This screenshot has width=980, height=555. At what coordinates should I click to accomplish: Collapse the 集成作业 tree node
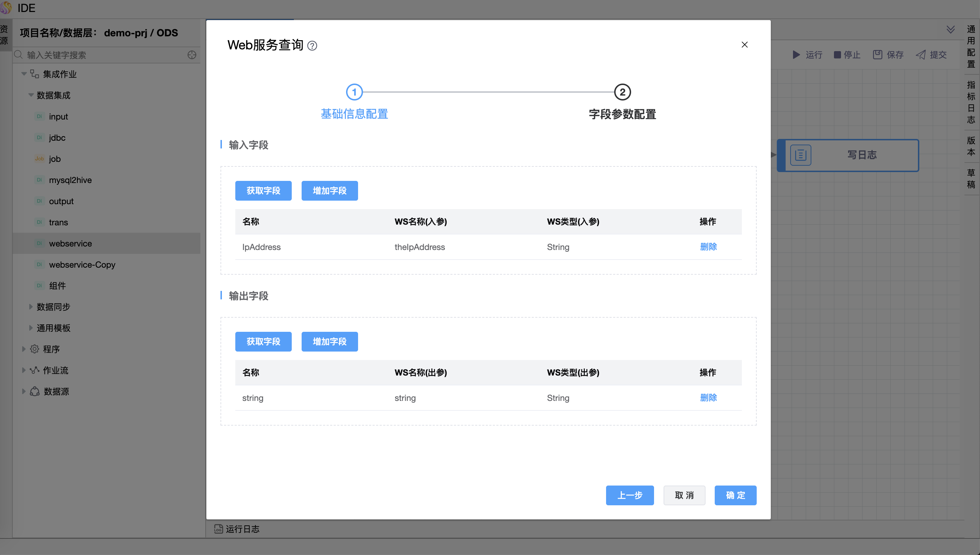point(24,74)
